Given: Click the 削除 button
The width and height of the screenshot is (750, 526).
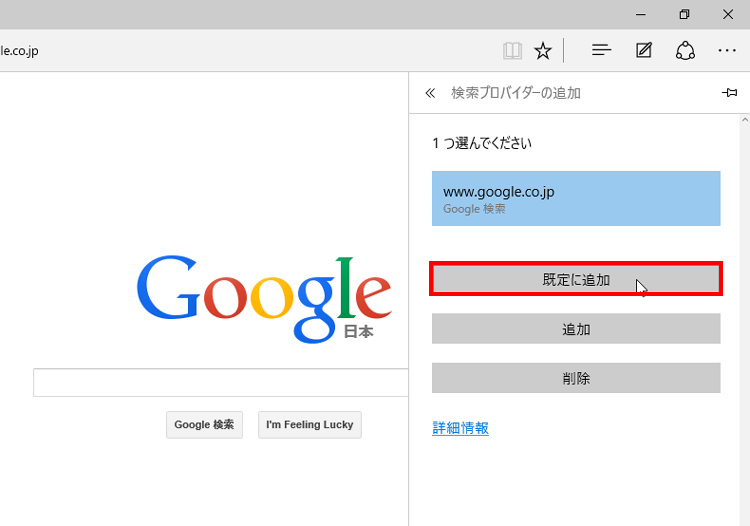Looking at the screenshot, I should click(x=575, y=378).
